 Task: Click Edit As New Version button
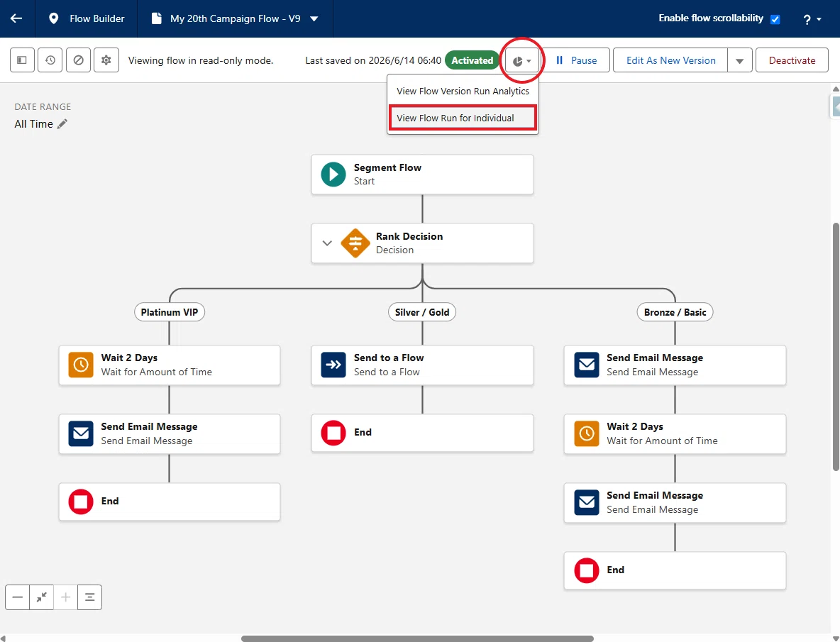(670, 60)
